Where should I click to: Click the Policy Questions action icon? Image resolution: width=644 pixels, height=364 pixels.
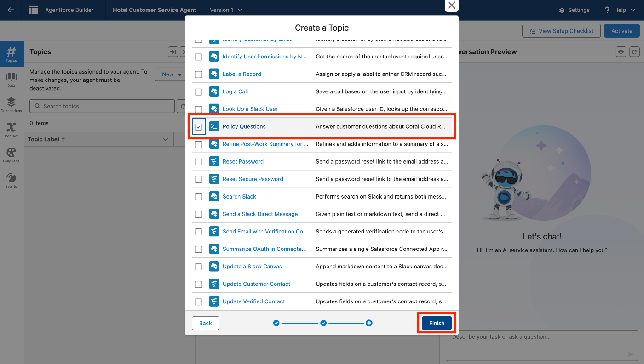[x=214, y=126]
